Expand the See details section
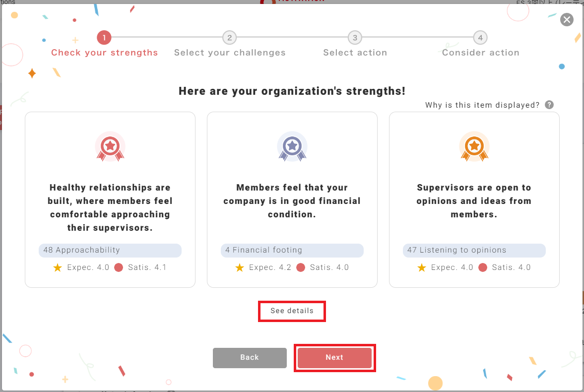Image resolution: width=584 pixels, height=392 pixels. [x=292, y=311]
